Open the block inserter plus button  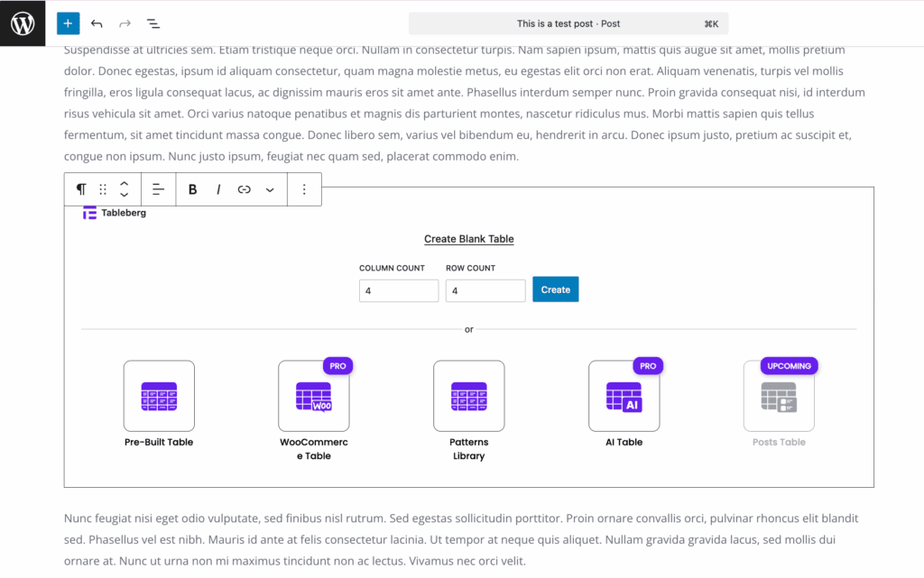(68, 23)
